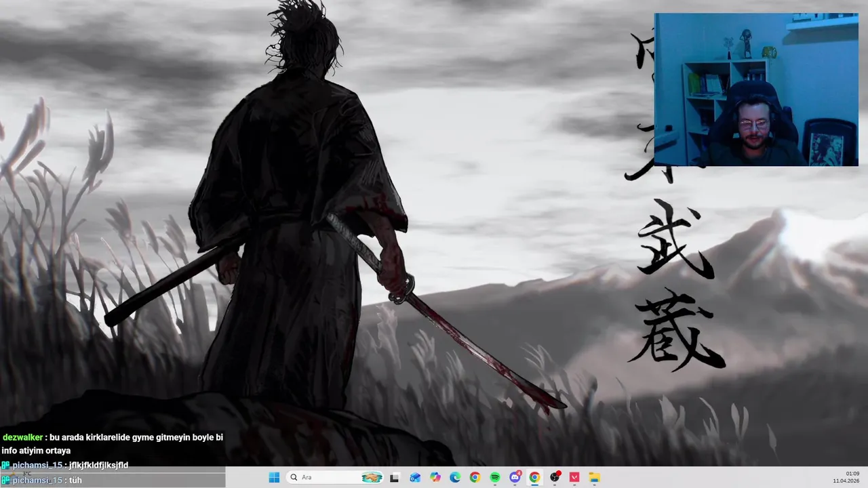Open Spotify from the taskbar
The height and width of the screenshot is (488, 868).
pyautogui.click(x=495, y=477)
